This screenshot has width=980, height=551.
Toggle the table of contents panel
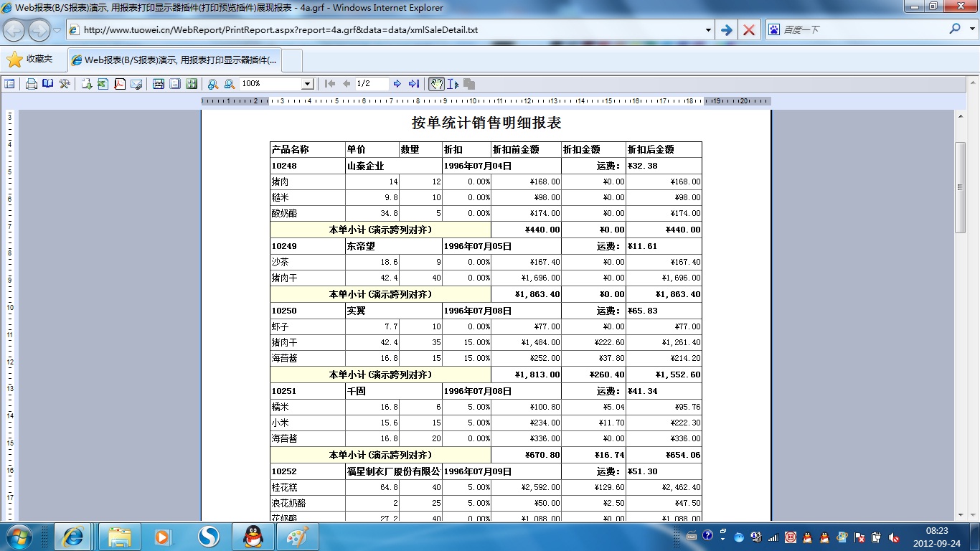(9, 84)
